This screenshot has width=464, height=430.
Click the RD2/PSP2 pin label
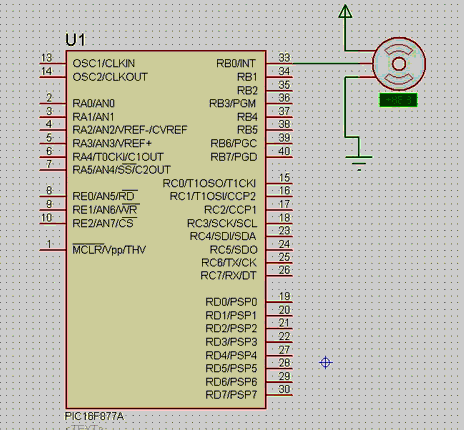pyautogui.click(x=231, y=329)
